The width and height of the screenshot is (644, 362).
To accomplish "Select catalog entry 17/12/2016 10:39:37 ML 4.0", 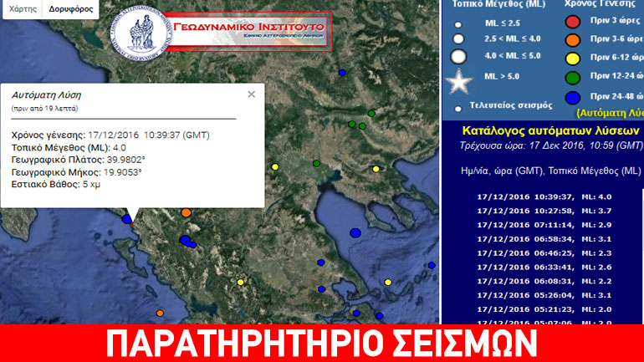I will point(544,197).
